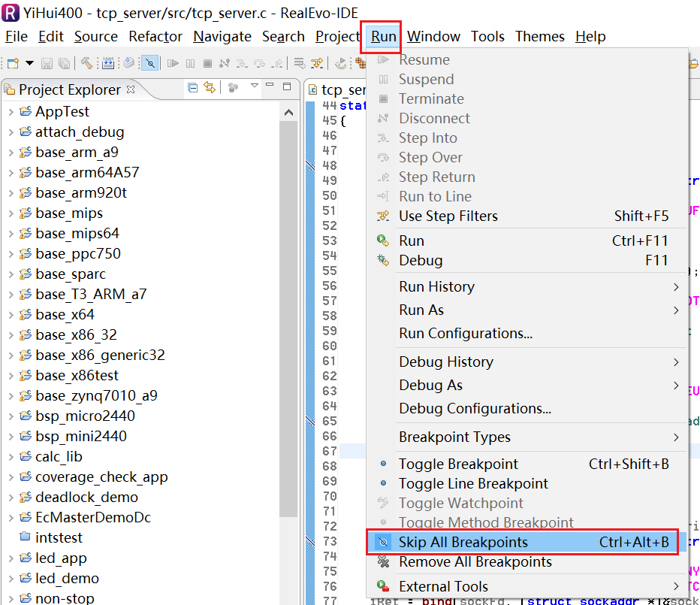Choose Toggle Breakpoint in Run menu
The image size is (700, 605).
point(527,464)
